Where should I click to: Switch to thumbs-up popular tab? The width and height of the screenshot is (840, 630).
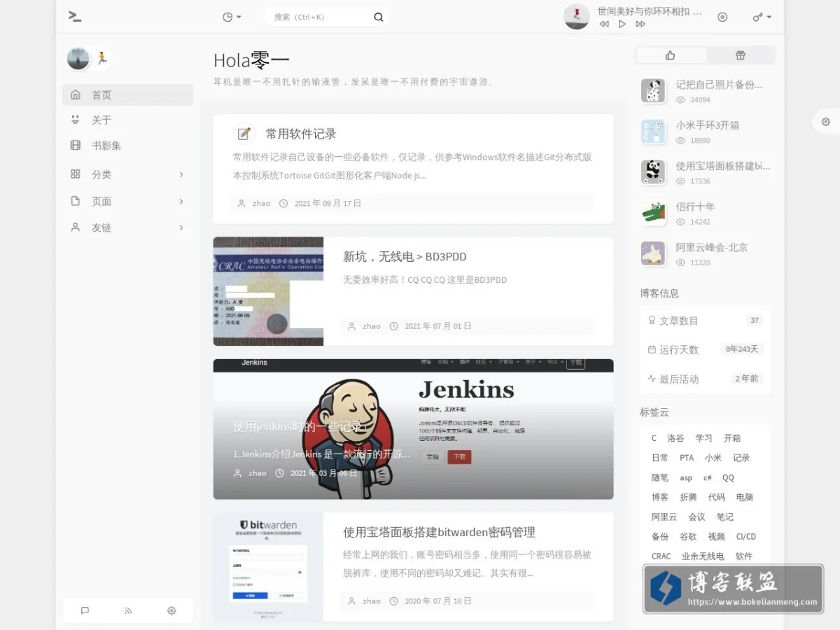click(x=671, y=55)
